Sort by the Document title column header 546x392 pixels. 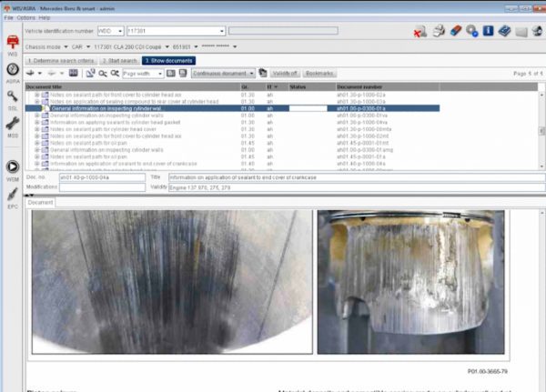pyautogui.click(x=132, y=86)
